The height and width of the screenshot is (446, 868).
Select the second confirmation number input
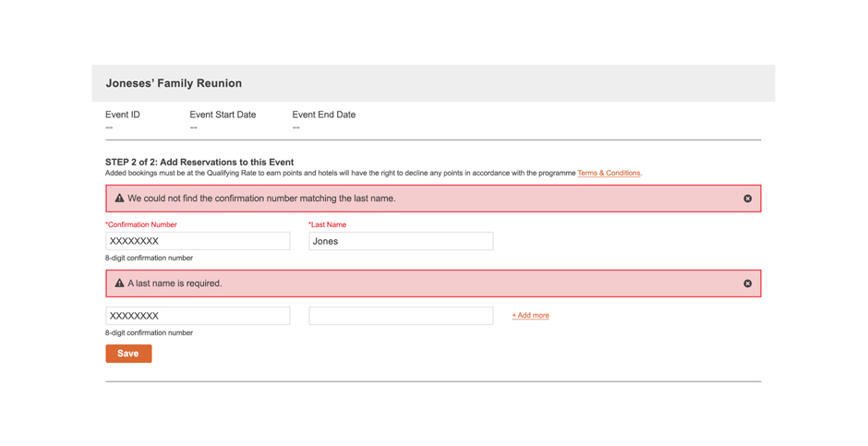(198, 316)
